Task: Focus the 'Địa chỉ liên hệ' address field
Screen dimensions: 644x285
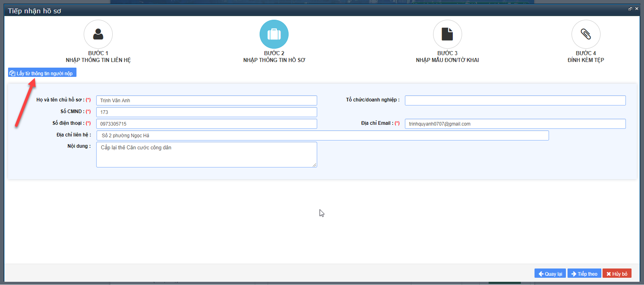Action: click(x=322, y=136)
